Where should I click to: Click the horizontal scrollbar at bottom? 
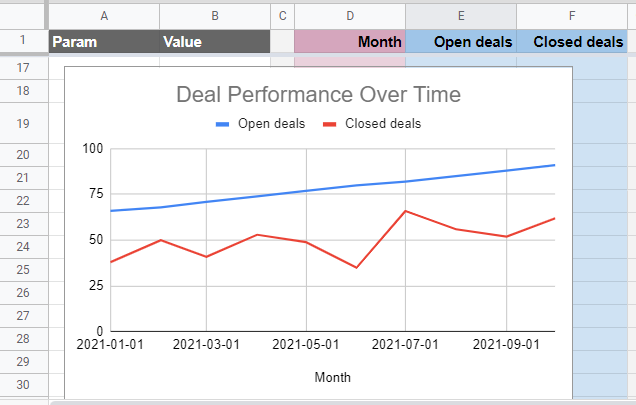[343, 403]
